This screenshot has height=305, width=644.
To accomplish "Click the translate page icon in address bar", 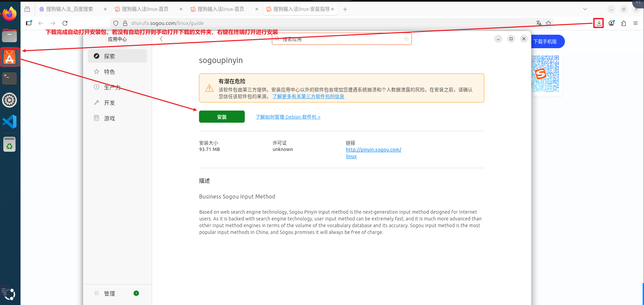I will [539, 23].
